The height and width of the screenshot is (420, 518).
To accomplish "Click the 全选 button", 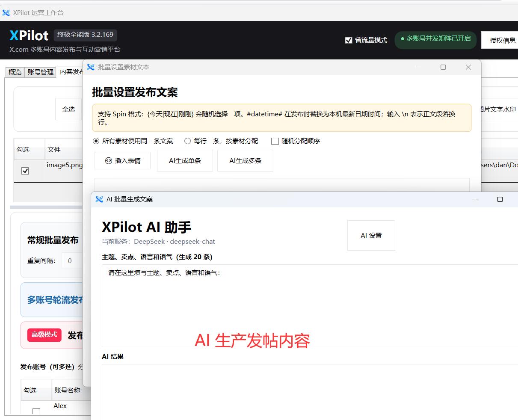I will click(68, 109).
